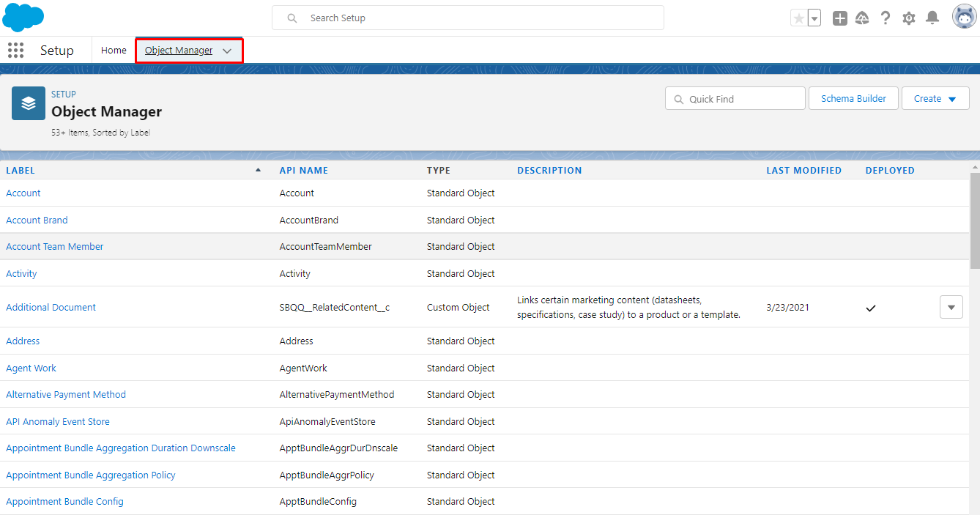Open the Favorites list dropdown arrow
Screen dimensions: 980x515
point(814,18)
